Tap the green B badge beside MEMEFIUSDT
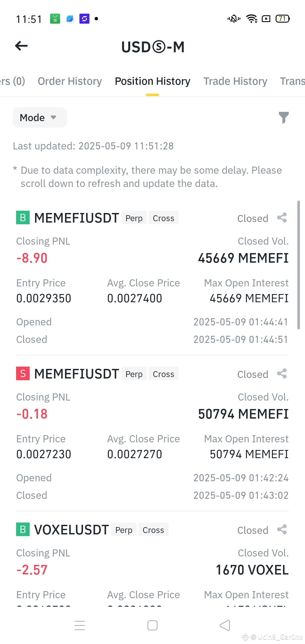Viewport: 305px width, 644px height. (x=23, y=218)
